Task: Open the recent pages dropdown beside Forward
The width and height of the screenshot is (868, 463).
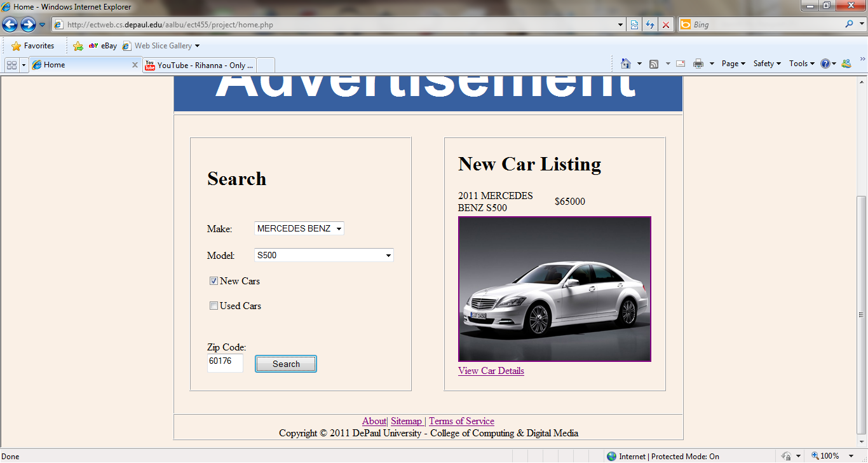Action: point(43,25)
